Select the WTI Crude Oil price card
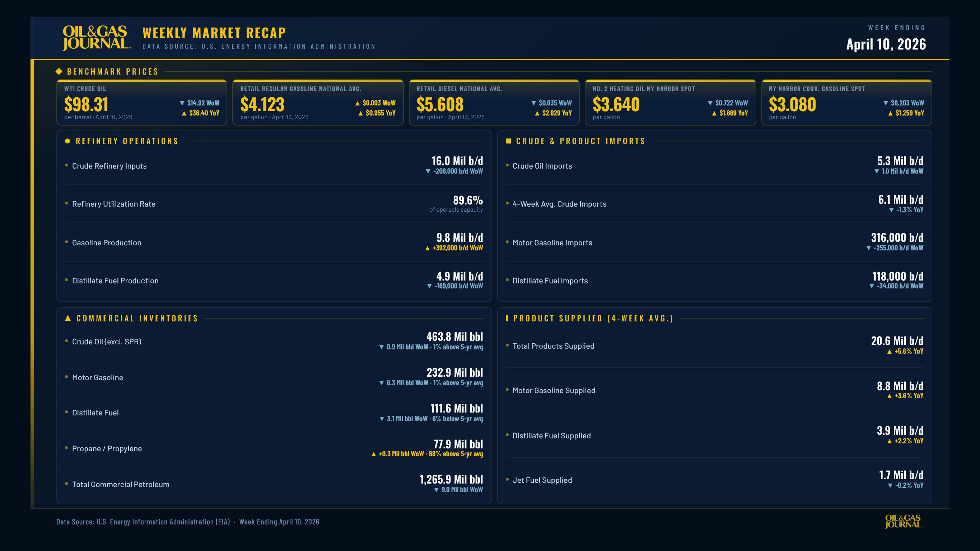The width and height of the screenshot is (980, 551). (141, 102)
